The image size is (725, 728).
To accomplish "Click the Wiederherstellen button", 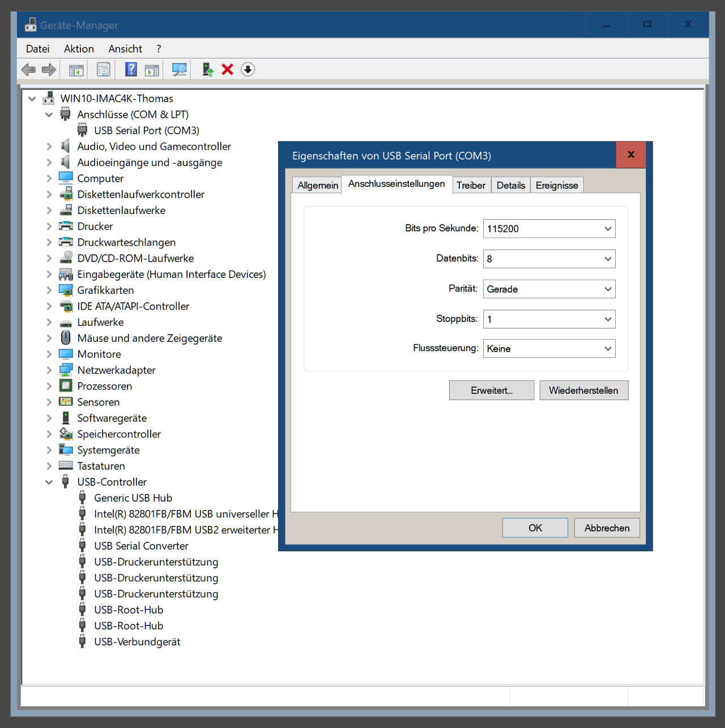I will tap(584, 390).
